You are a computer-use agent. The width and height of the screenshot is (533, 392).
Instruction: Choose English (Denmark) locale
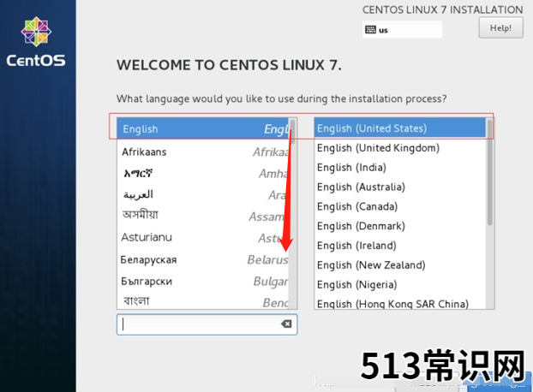coord(400,226)
